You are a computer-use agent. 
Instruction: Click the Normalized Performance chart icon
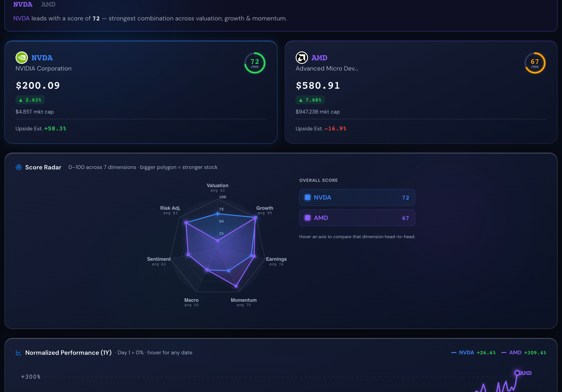(x=19, y=353)
